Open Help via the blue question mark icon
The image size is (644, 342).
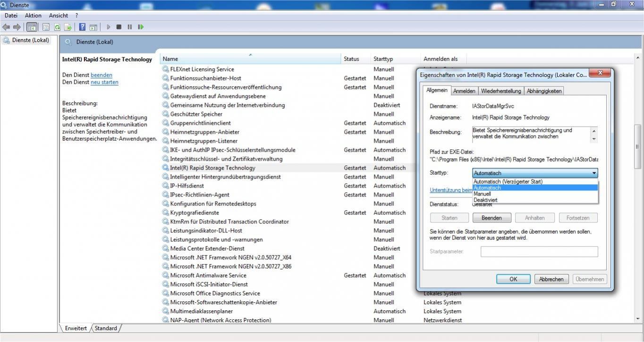coord(82,27)
